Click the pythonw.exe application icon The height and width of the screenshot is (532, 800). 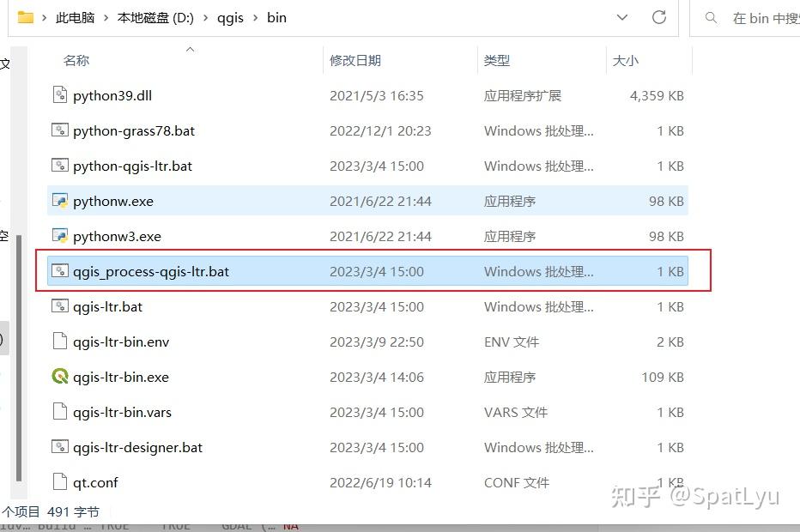tap(60, 201)
